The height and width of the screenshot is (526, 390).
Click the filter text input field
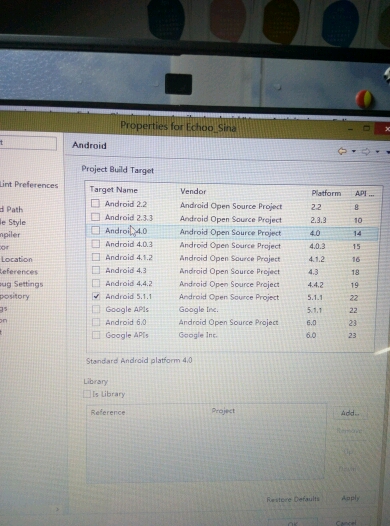pos(28,143)
